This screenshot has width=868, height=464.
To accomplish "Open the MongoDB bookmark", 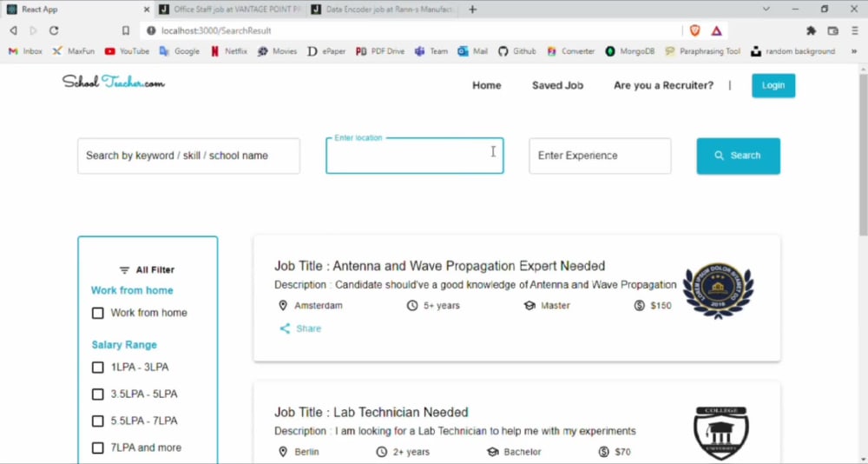I will point(630,51).
